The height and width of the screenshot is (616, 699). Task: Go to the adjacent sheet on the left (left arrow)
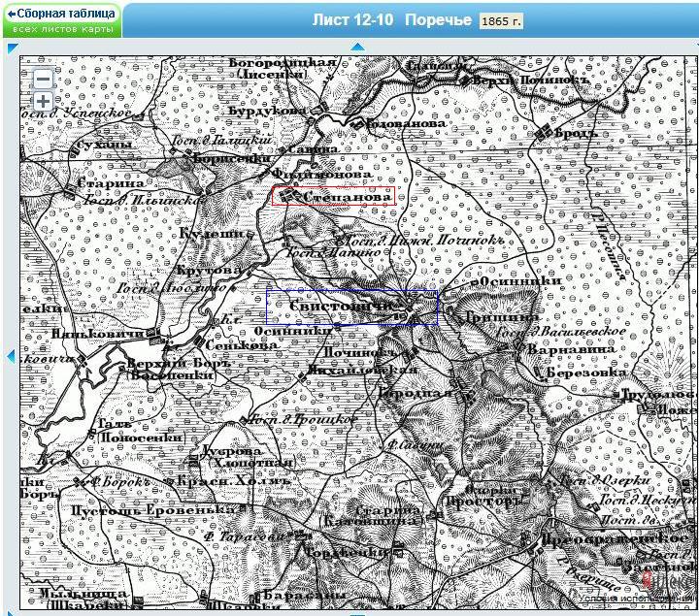(x=11, y=357)
